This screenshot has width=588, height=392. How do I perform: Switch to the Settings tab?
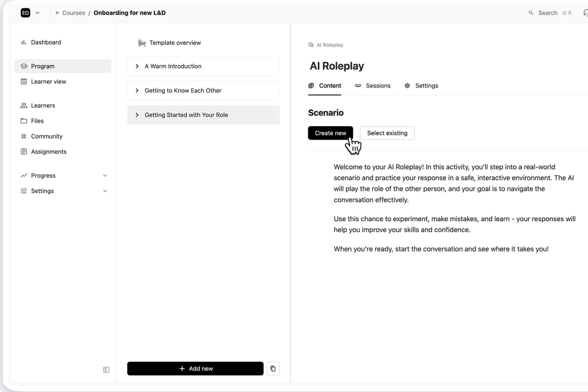click(x=427, y=85)
